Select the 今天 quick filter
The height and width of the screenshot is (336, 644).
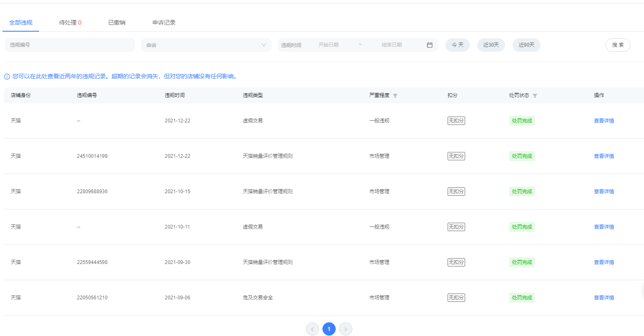point(458,45)
